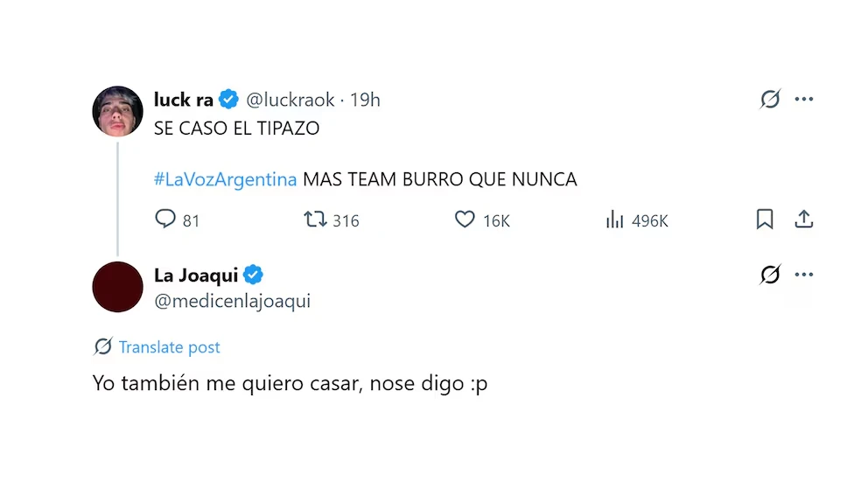Bookmark luck ra's post
868x488 pixels.
[x=765, y=220]
